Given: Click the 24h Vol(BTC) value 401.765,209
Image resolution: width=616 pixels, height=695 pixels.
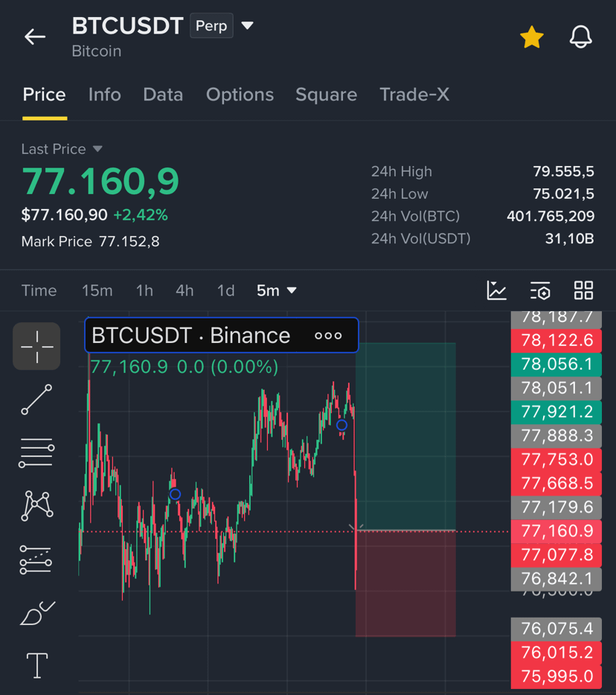Looking at the screenshot, I should point(551,217).
